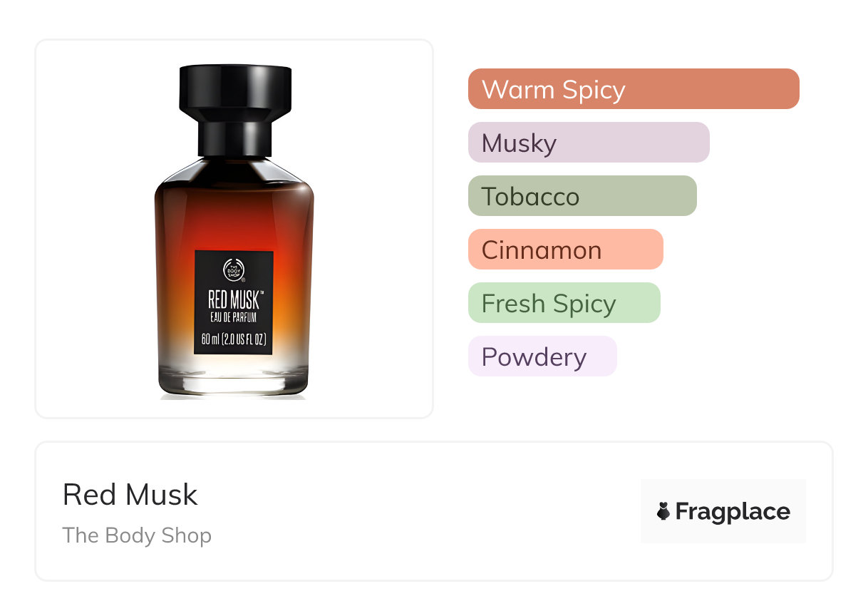Click the black bottle cap

coord(234,111)
